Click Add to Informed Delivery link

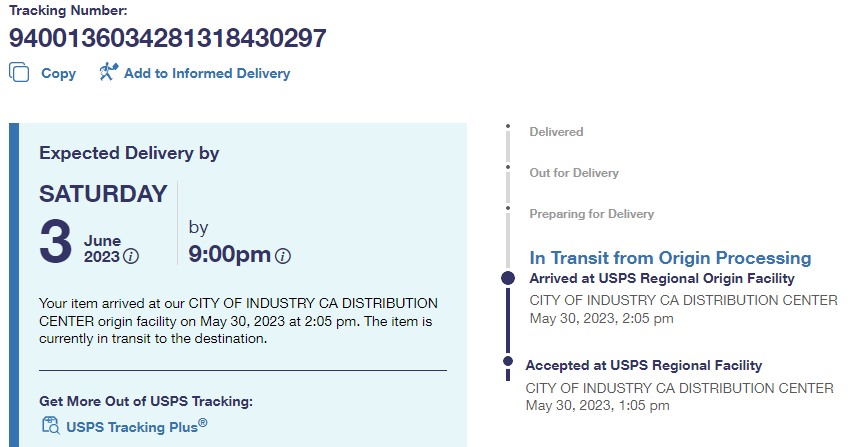pos(206,73)
